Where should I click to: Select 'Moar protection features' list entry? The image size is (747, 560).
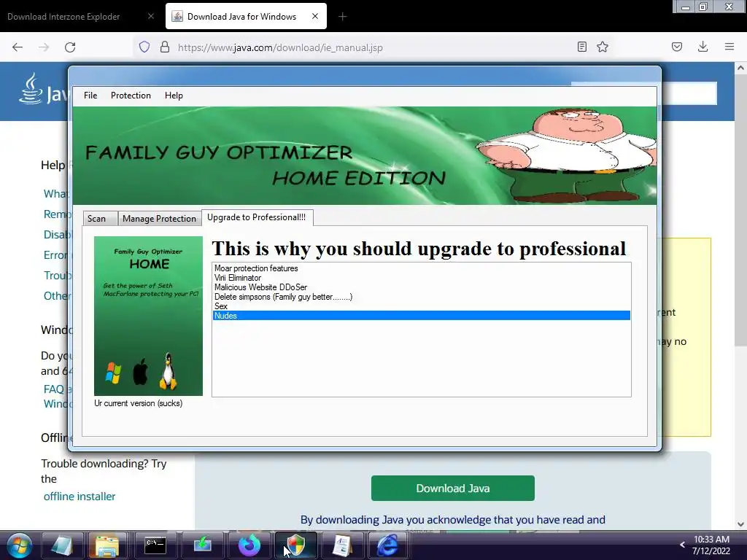click(421, 268)
